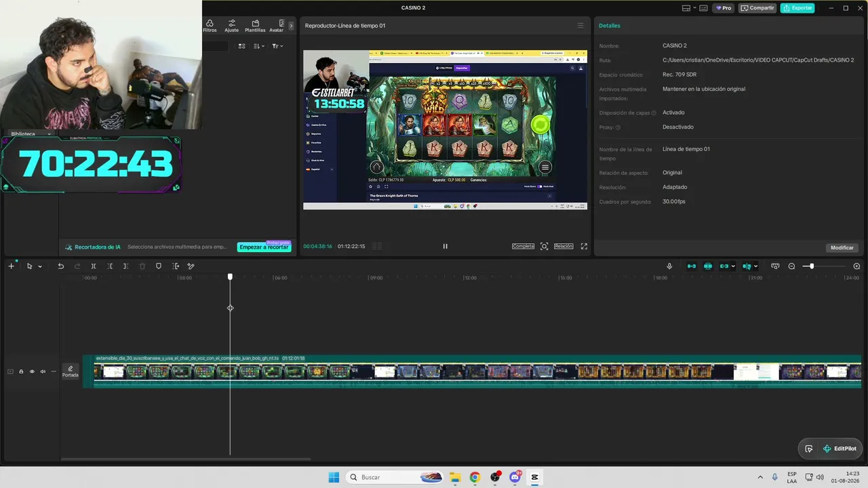Select the Recortadora de IA label

[x=93, y=247]
